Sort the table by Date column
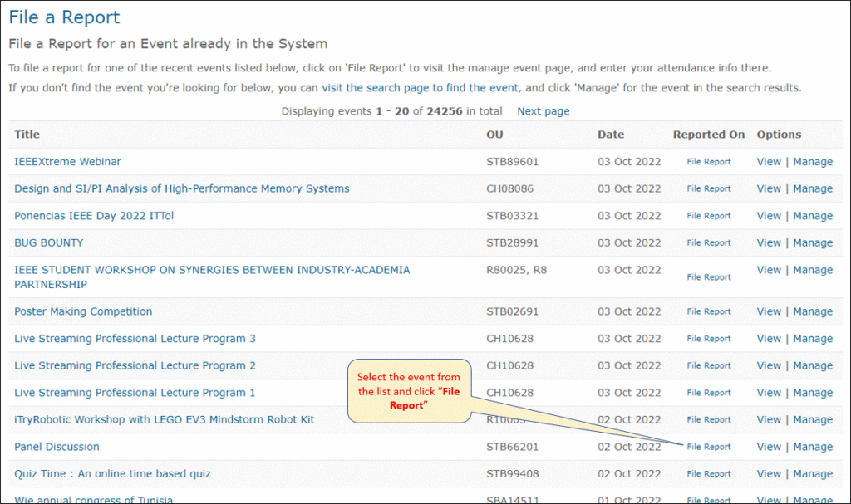This screenshot has width=851, height=504. coord(611,134)
